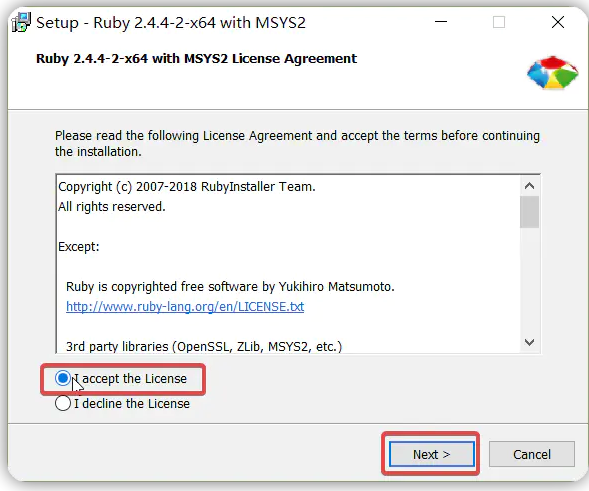Click the 3rd party libraries line
Screen dimensions: 589x491
[204, 346]
